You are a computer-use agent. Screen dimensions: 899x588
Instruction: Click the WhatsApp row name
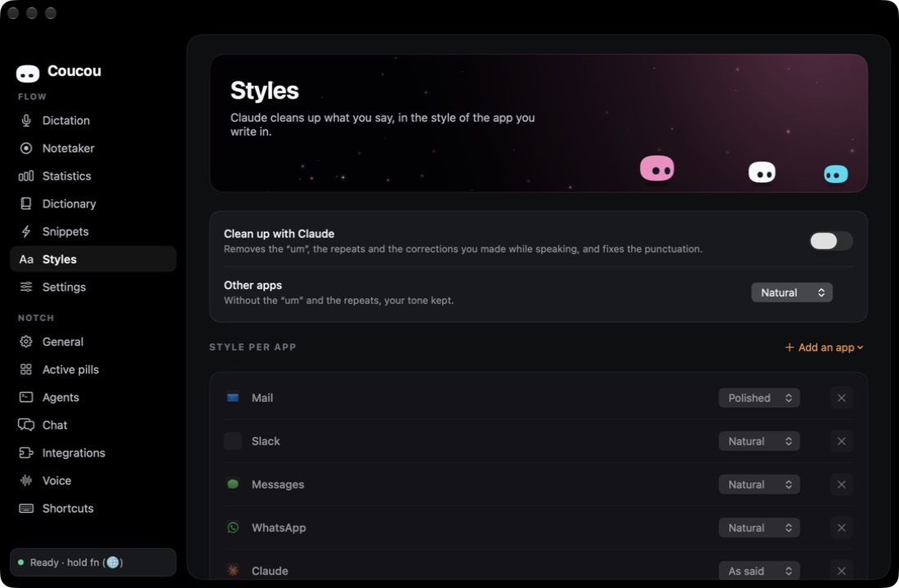279,528
